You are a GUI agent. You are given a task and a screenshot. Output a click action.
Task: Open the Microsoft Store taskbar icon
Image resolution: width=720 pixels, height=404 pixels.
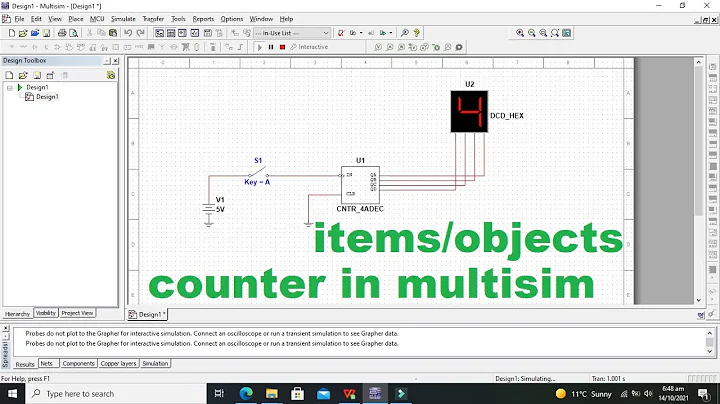298,394
